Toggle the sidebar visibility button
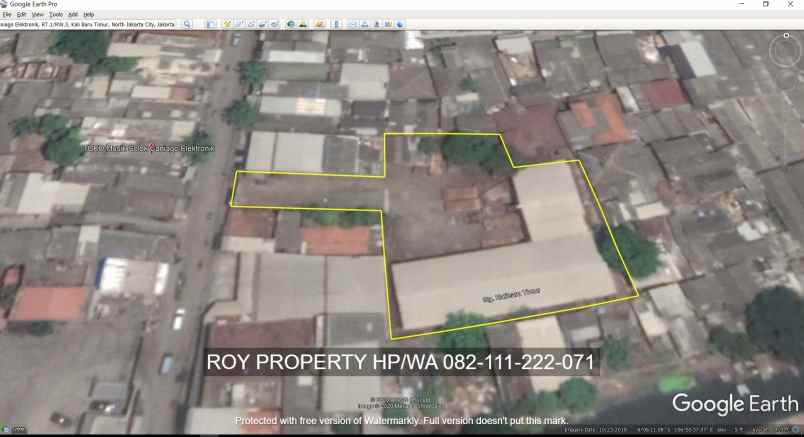The width and height of the screenshot is (804, 437). 211,24
